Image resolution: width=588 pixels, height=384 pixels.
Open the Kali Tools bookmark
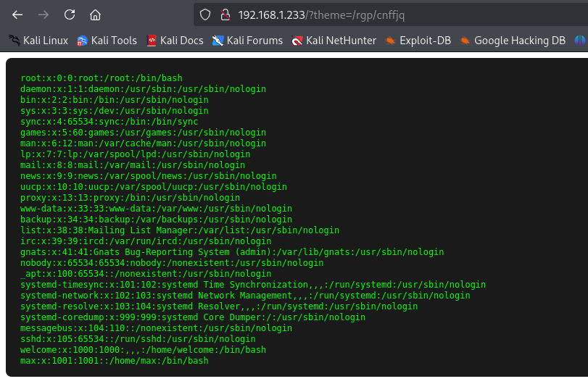107,41
